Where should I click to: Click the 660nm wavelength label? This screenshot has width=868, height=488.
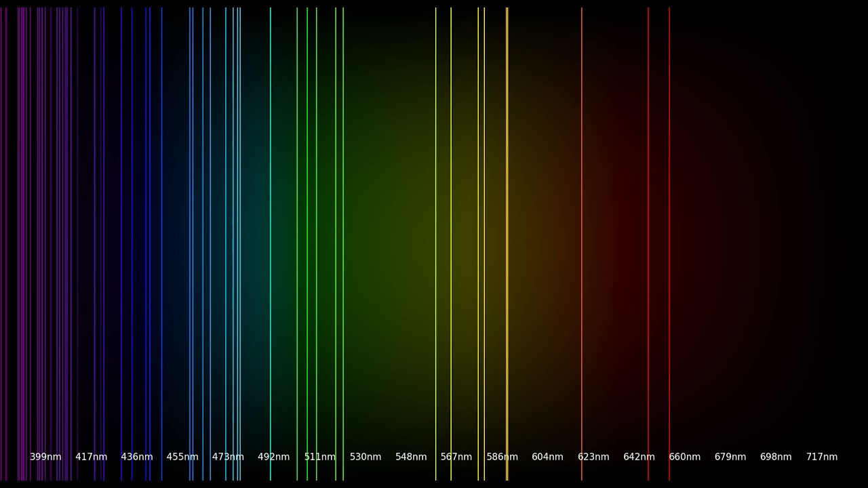pyautogui.click(x=684, y=457)
